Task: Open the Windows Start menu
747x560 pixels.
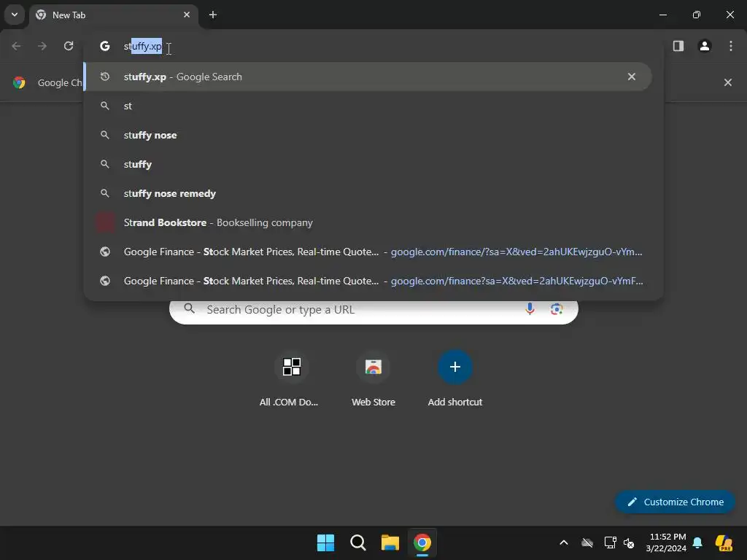Action: (x=326, y=542)
